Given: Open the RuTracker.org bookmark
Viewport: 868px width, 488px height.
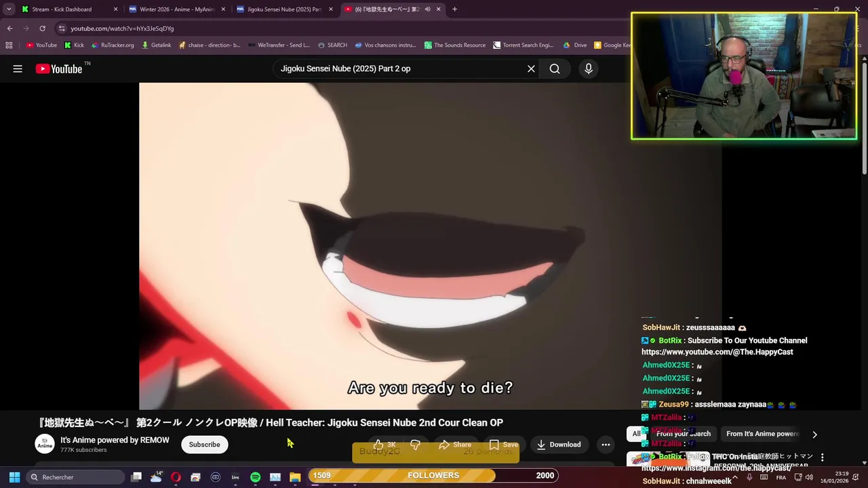Looking at the screenshot, I should pyautogui.click(x=113, y=45).
